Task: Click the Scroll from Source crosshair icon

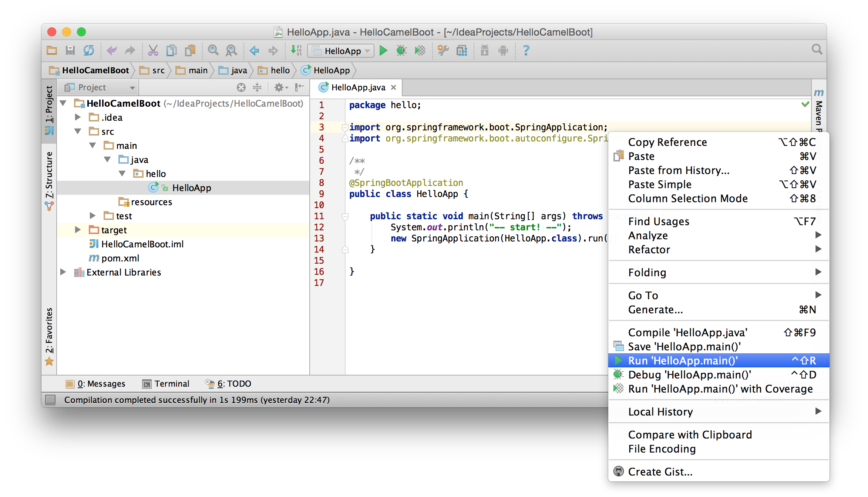Action: 241,87
